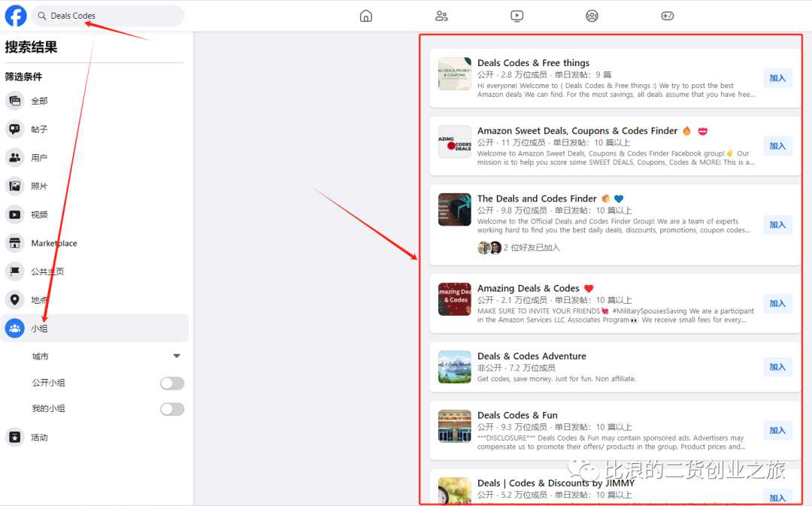Open Amazon Sweet Deals, Coupons & Codes Finder title

(x=577, y=131)
